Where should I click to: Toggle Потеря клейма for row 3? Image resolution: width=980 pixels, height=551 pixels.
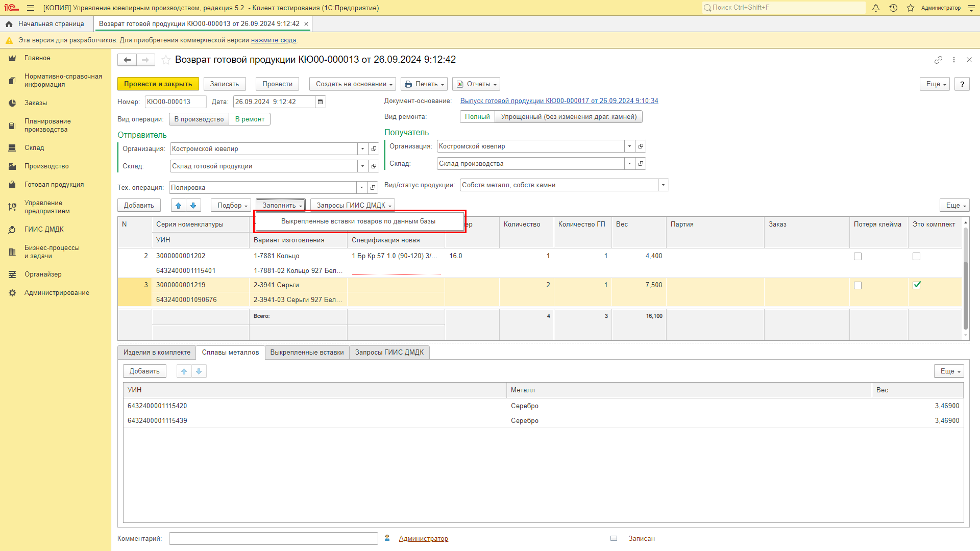click(x=857, y=286)
